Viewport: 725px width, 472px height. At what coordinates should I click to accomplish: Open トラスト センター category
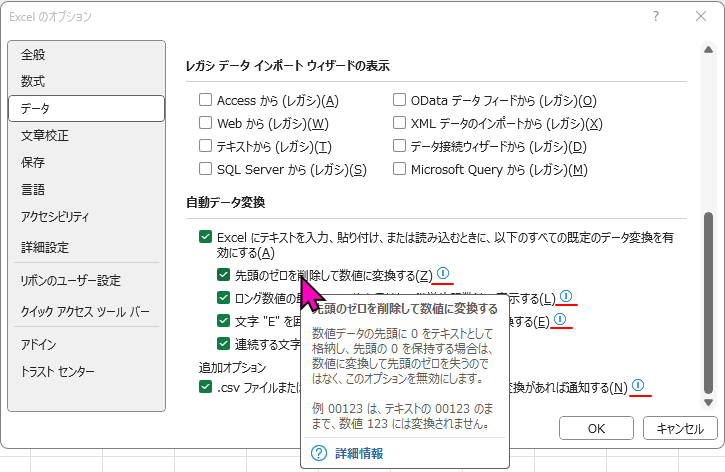pyautogui.click(x=86, y=371)
